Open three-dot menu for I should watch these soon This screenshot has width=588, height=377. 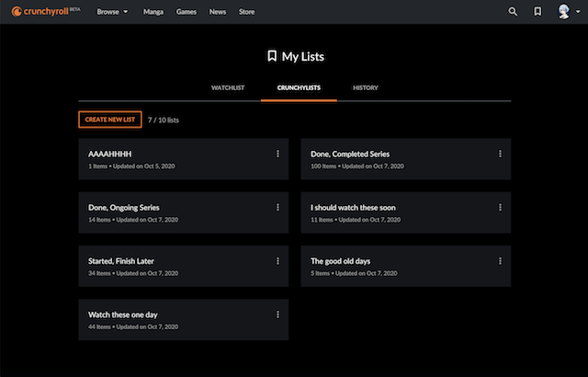tap(500, 208)
